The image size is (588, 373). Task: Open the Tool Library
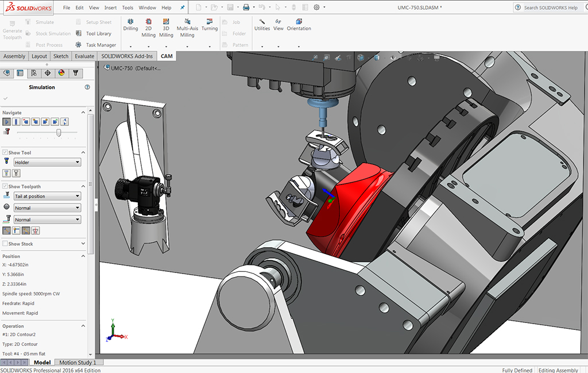96,33
